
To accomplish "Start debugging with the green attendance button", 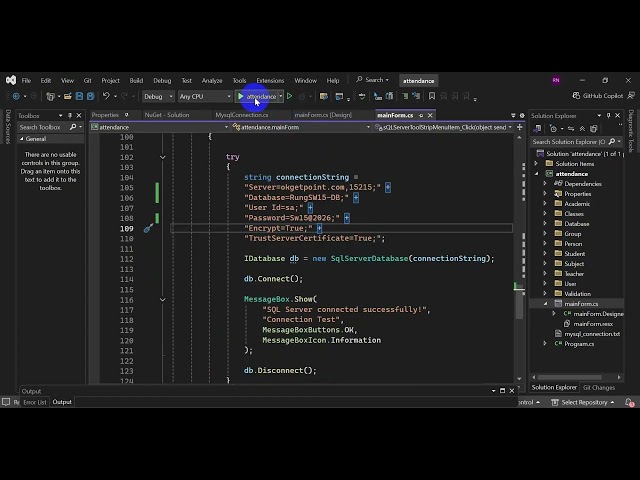I will pyautogui.click(x=257, y=97).
